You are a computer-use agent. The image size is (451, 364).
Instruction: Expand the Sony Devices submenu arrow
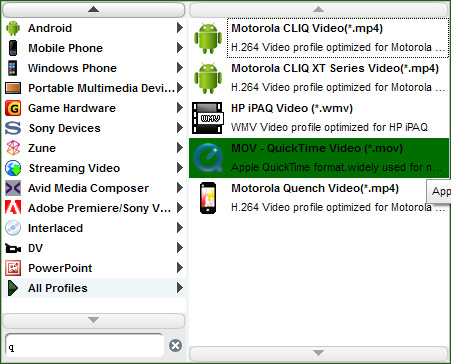coord(180,128)
